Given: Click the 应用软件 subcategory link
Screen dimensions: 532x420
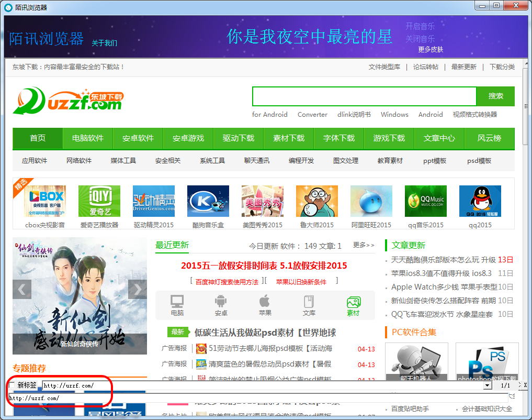Looking at the screenshot, I should 35,161.
